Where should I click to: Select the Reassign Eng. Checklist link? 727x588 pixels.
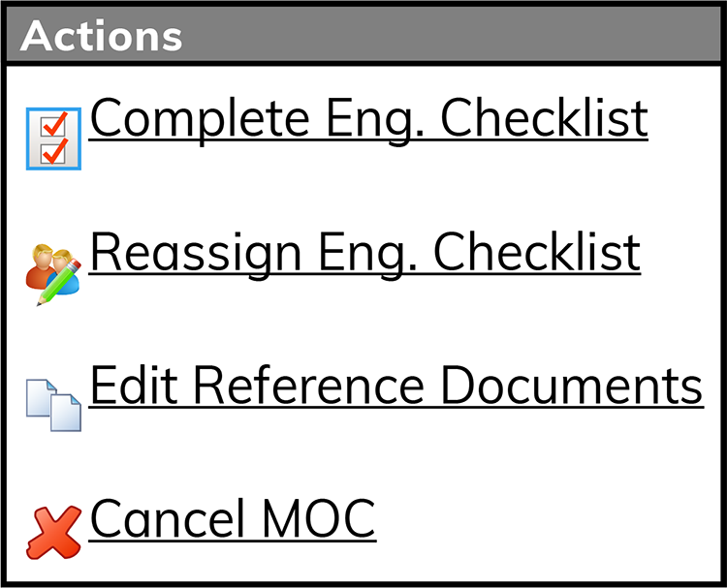click(x=364, y=253)
